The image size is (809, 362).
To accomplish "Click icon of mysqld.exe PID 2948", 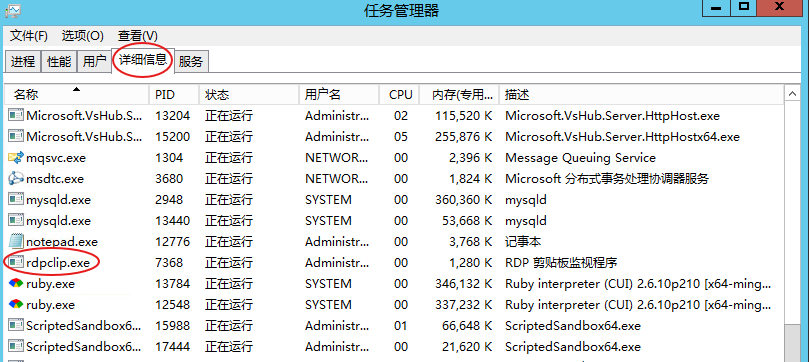I will [16, 200].
